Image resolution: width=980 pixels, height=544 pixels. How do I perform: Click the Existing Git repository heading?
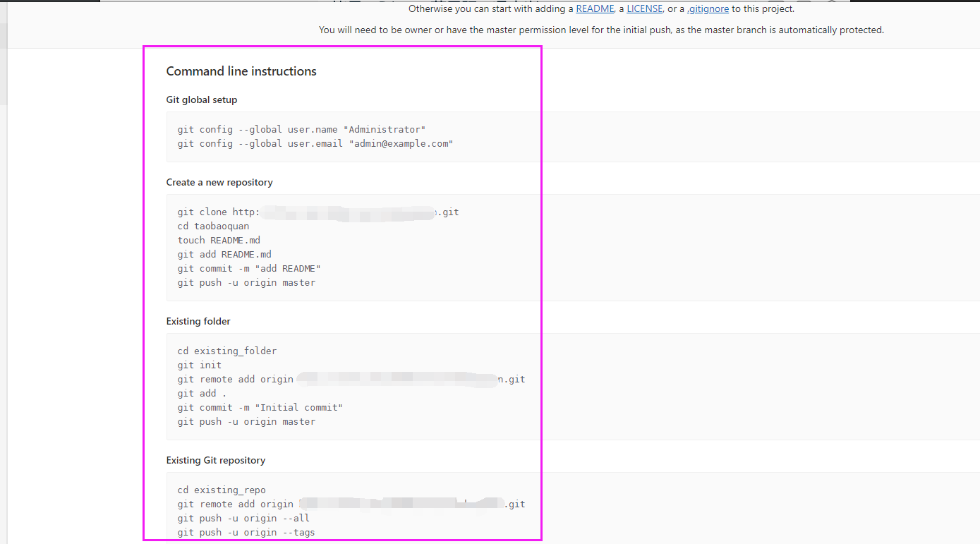point(215,459)
